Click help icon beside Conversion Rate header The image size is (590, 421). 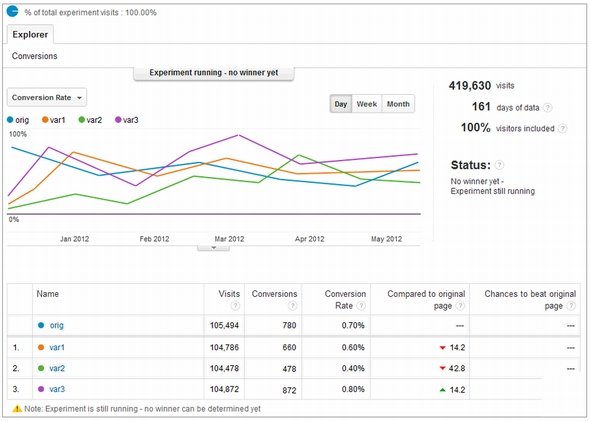(361, 305)
